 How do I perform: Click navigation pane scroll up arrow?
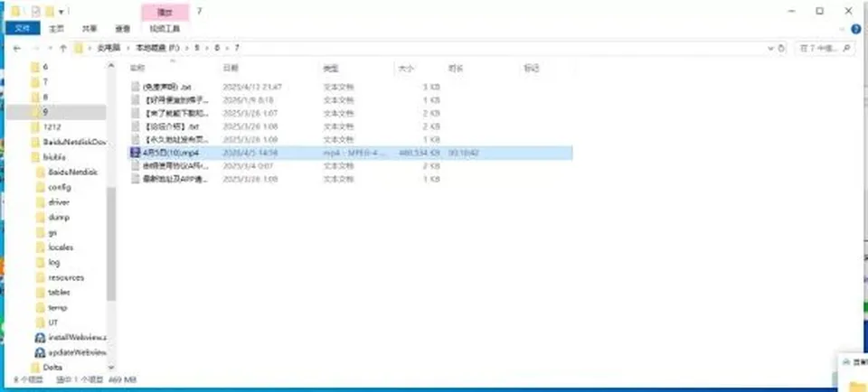[x=111, y=67]
